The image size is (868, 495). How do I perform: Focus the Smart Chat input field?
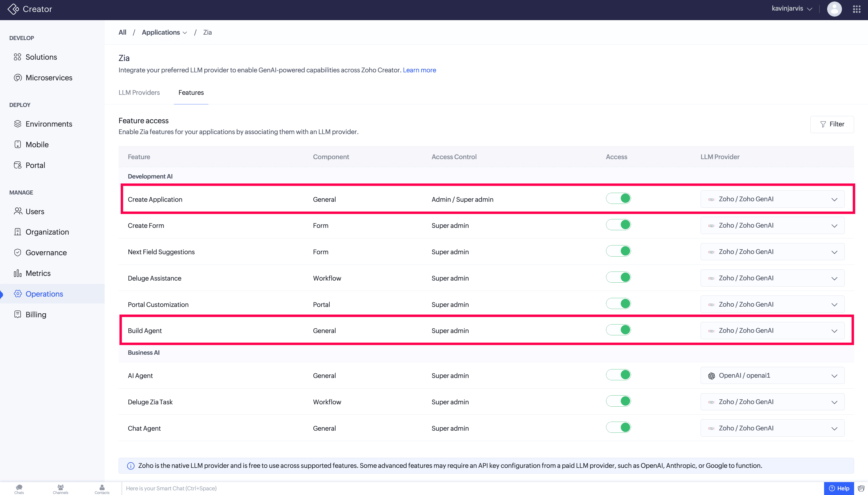pyautogui.click(x=472, y=489)
